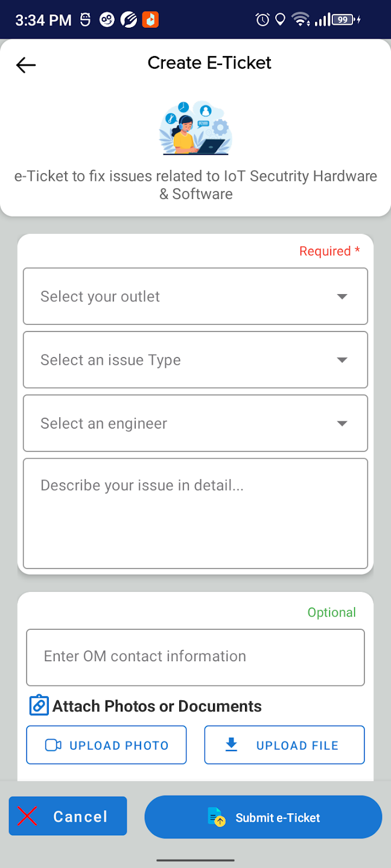The width and height of the screenshot is (391, 868).
Task: Tap the location pin status icon
Action: point(280,20)
